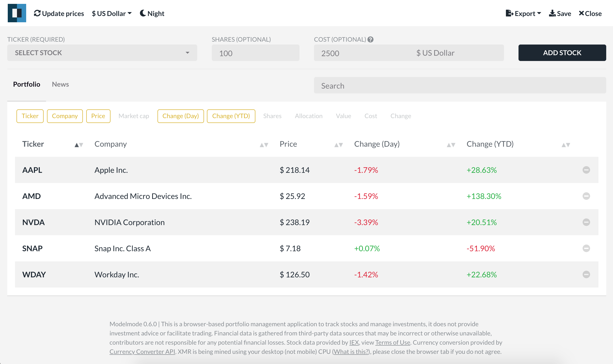The image size is (613, 364).
Task: Click the Cost help question icon
Action: [370, 39]
